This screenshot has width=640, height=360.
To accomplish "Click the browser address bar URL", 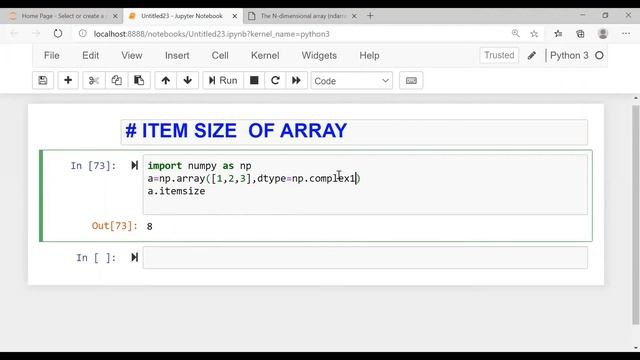I will pyautogui.click(x=211, y=34).
